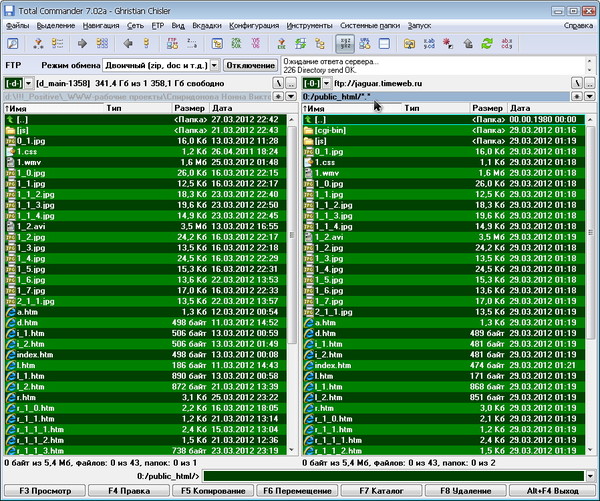Open the Вкладки menu
Image resolution: width=600 pixels, height=501 pixels.
pyautogui.click(x=207, y=26)
